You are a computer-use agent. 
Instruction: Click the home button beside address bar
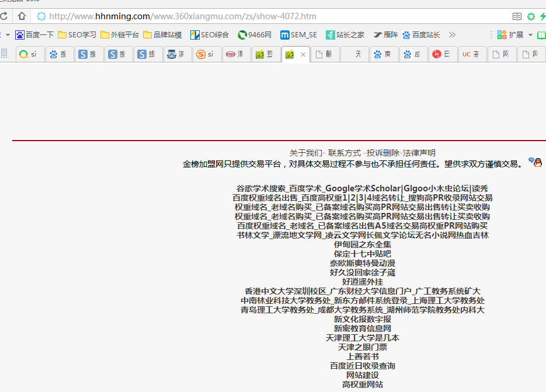(x=22, y=16)
